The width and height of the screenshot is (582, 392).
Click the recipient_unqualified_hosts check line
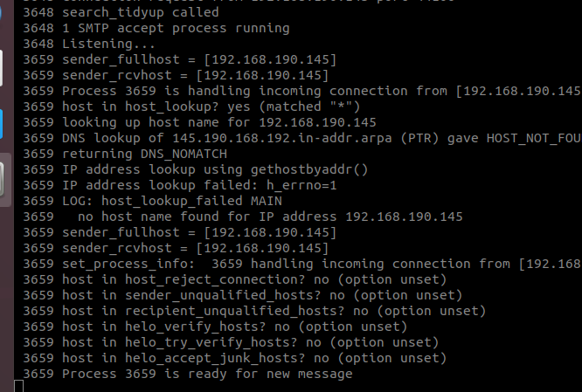coord(254,311)
